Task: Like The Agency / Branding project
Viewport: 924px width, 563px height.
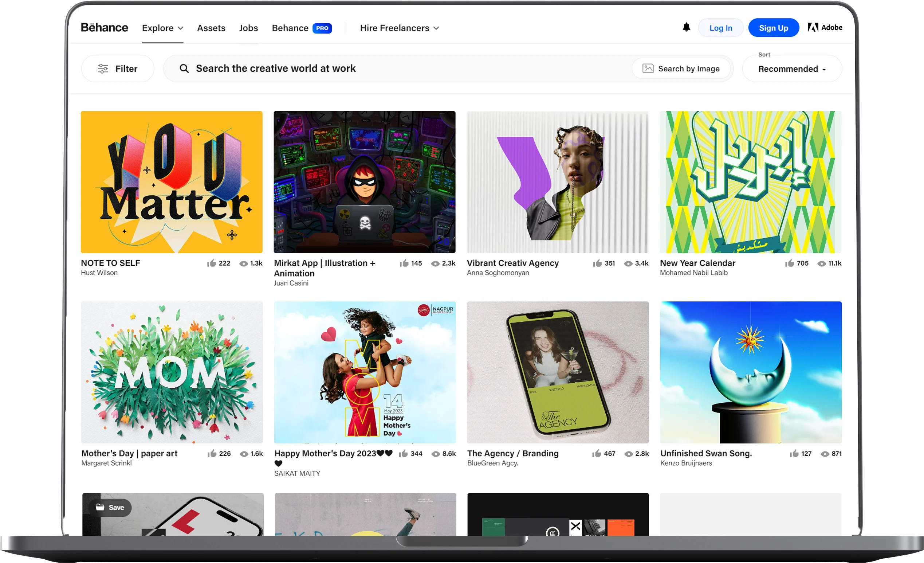Action: 597,454
